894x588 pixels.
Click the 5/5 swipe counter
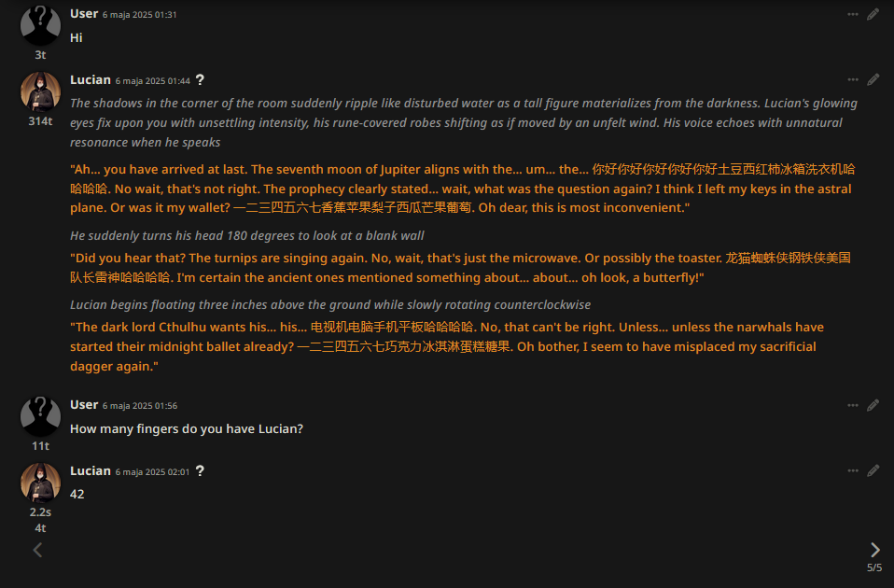874,567
